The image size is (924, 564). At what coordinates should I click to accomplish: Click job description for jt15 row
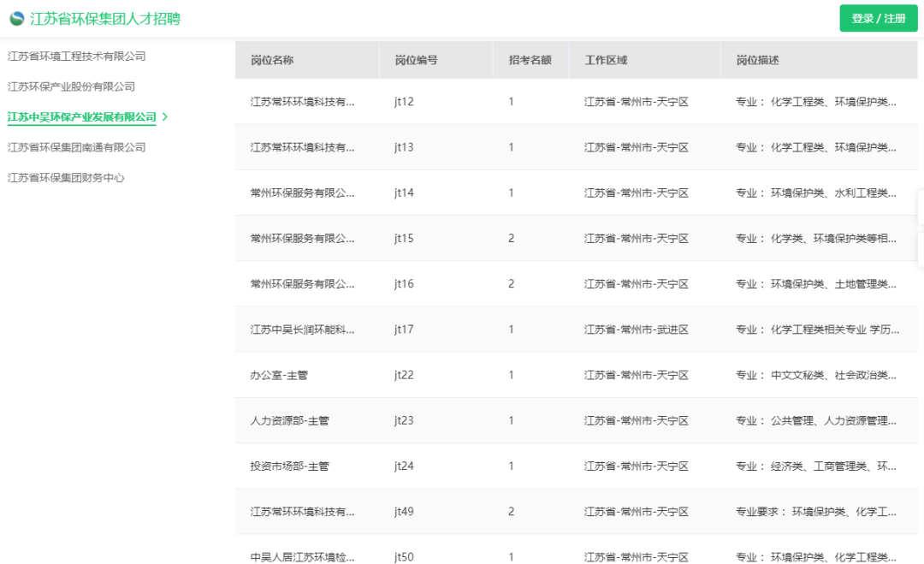pyautogui.click(x=815, y=238)
